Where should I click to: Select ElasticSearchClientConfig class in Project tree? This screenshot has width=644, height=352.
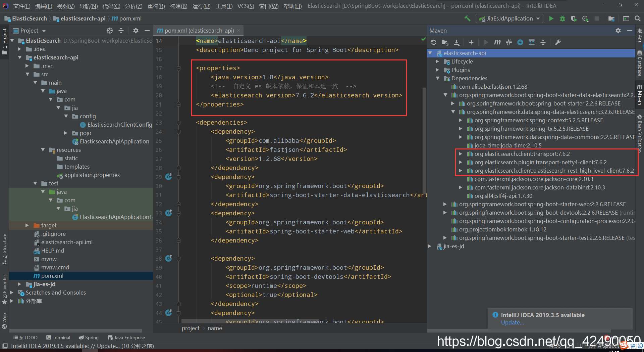[x=116, y=125]
